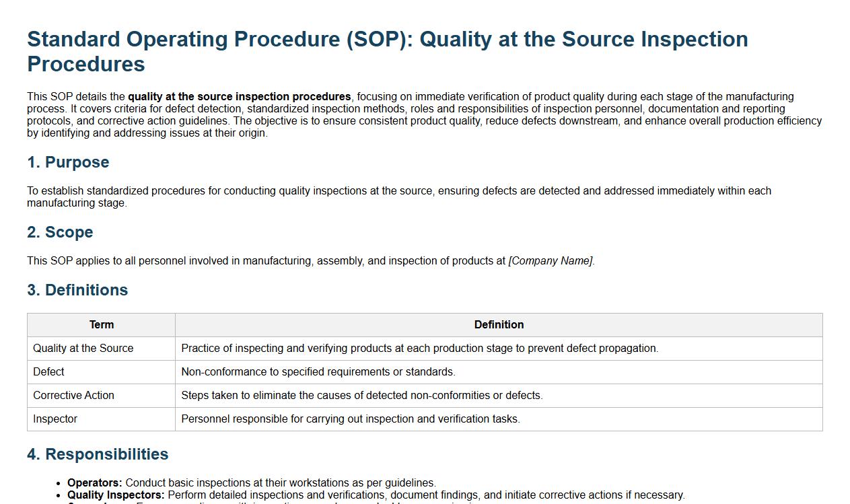Click the definition text for Corrective Action
Screen dimensions: 850x504
361,396
